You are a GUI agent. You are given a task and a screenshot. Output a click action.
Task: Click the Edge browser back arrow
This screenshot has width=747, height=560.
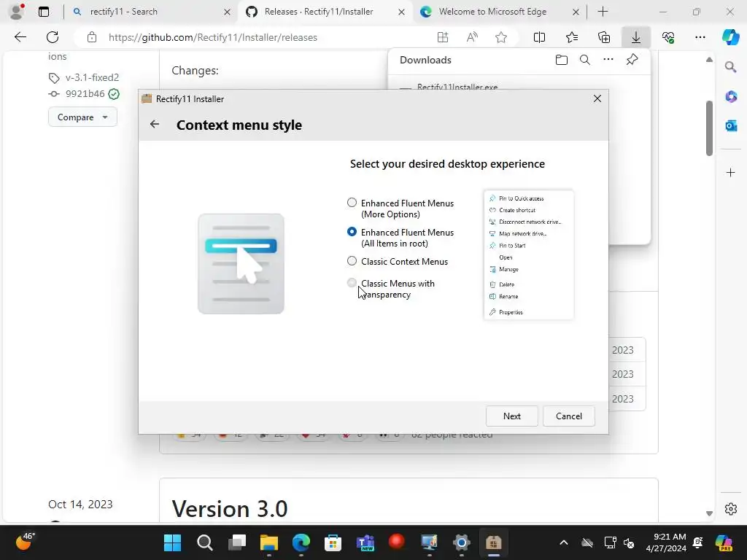tap(20, 37)
